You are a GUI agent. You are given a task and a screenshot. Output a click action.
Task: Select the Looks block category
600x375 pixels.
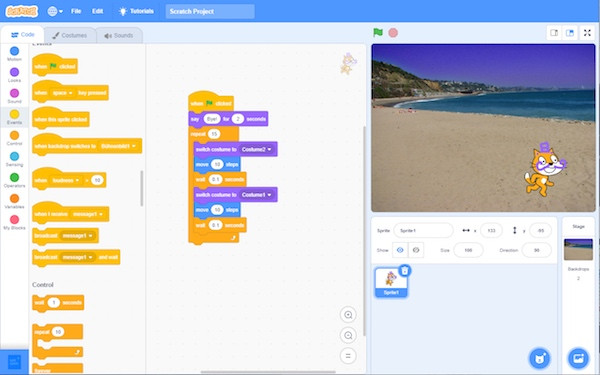pos(14,75)
